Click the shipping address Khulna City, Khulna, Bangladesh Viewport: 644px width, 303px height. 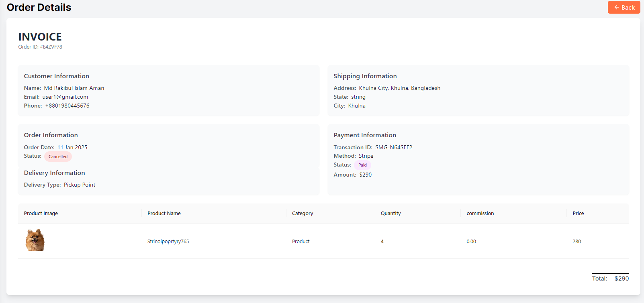[x=399, y=88]
